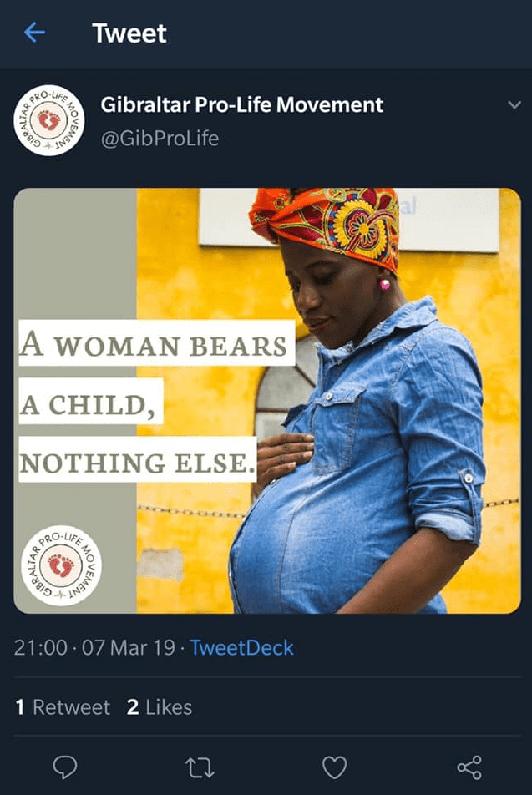Click the "Tweet" header title
Screen dimensions: 532x795
click(129, 33)
